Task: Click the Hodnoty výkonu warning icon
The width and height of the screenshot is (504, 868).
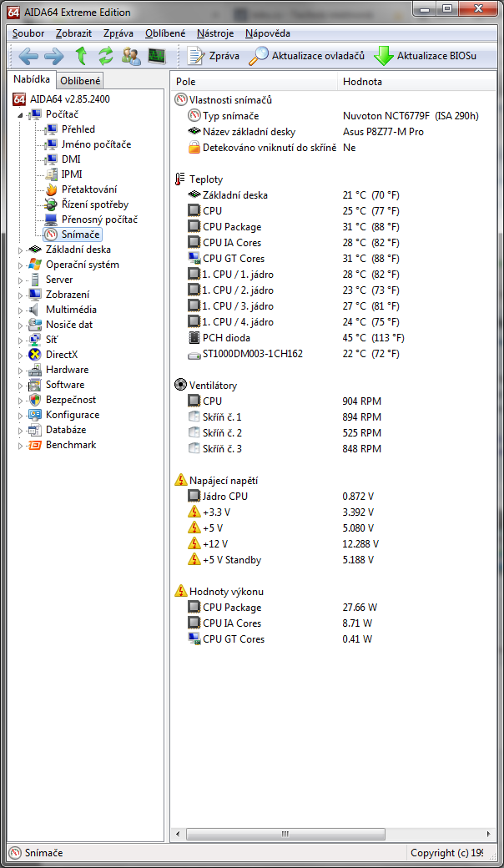Action: click(180, 591)
